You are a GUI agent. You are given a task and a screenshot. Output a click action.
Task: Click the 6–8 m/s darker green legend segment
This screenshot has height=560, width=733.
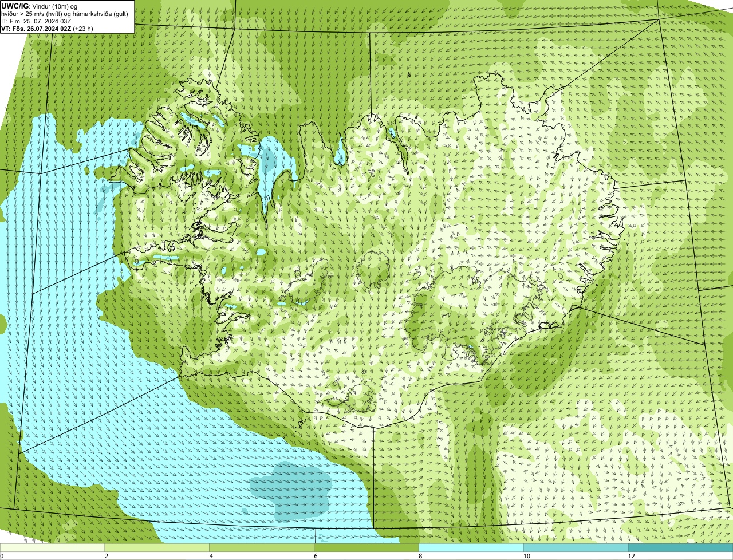tap(368, 547)
